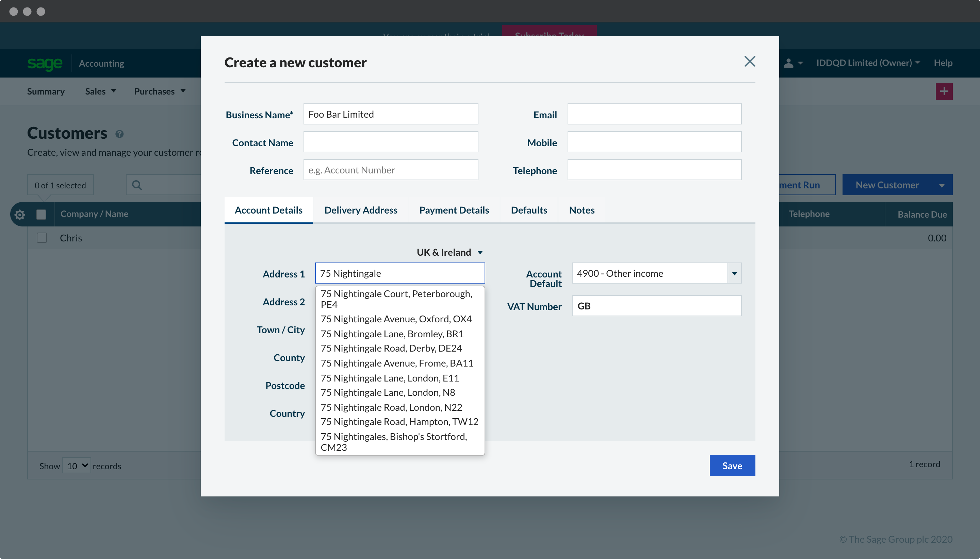Click the settings gear icon on customers toolbar
The width and height of the screenshot is (980, 559).
[x=19, y=215]
